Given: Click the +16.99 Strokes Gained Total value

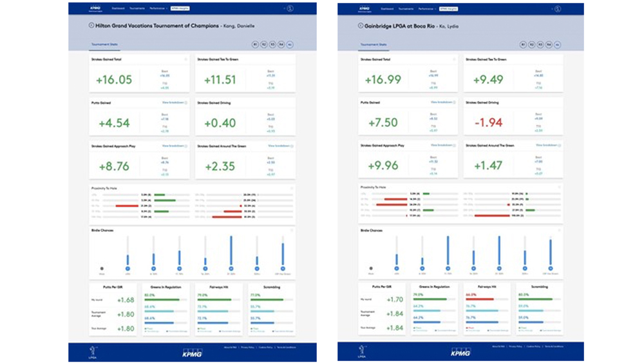Looking at the screenshot, I should tap(383, 79).
